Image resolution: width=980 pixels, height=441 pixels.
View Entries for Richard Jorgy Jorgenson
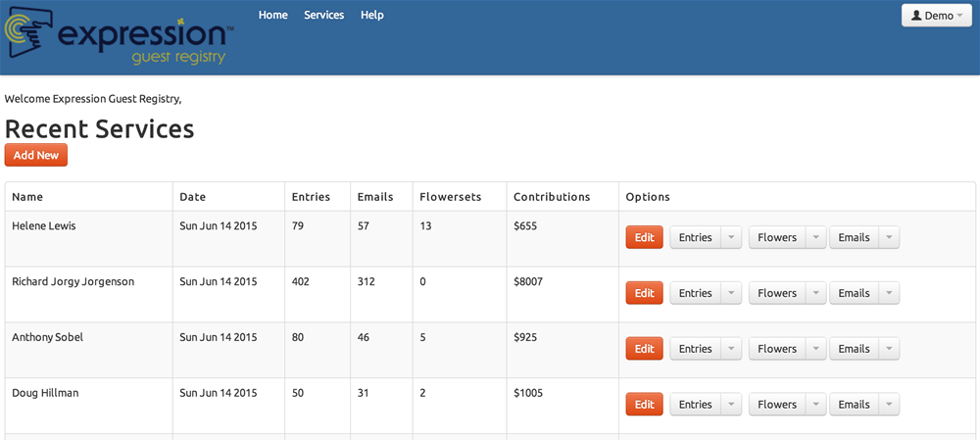(696, 293)
